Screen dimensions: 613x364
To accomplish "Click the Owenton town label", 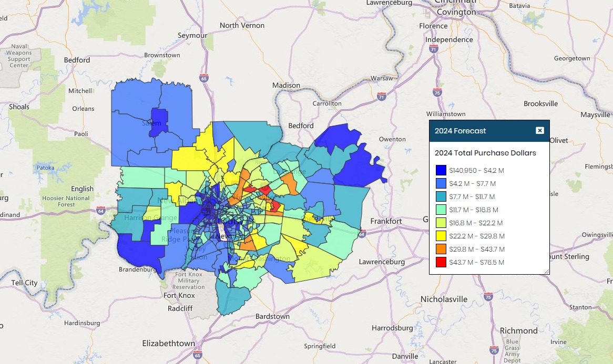I will [392, 139].
